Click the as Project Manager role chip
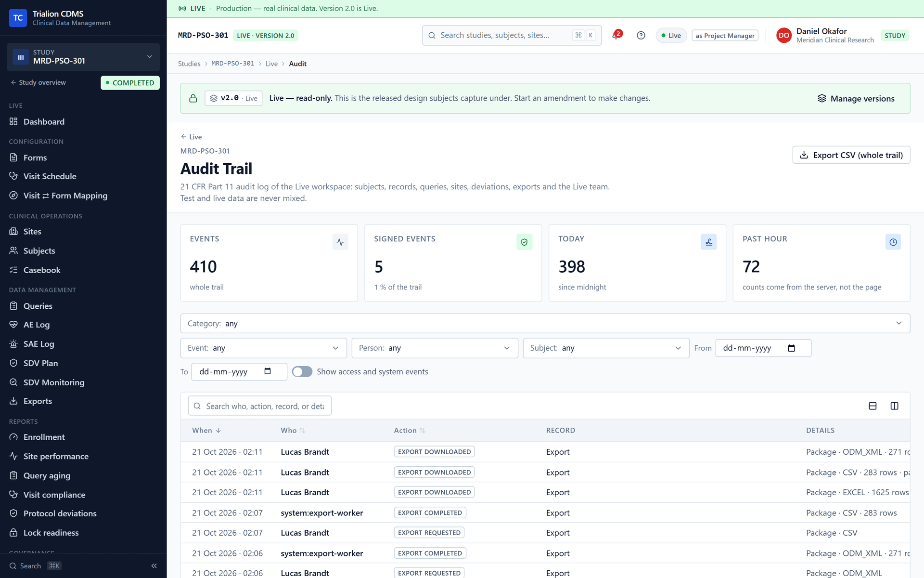This screenshot has width=924, height=578. point(725,36)
